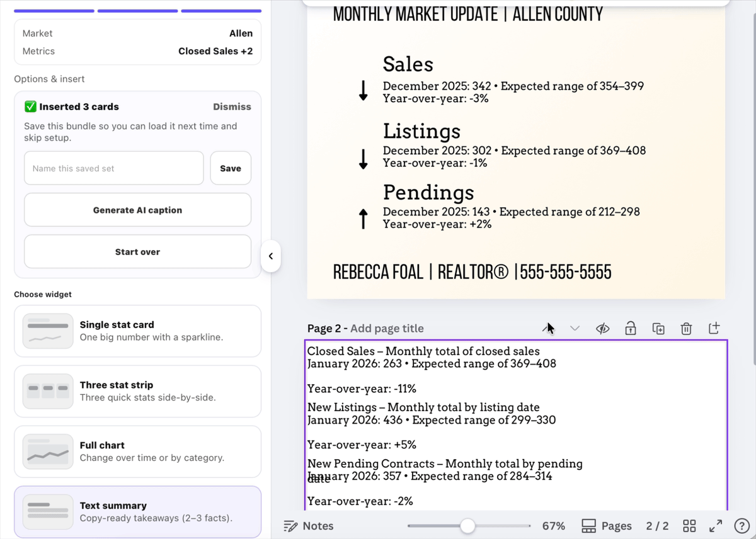
Task: Dismiss the inserted cards notice
Action: pyautogui.click(x=232, y=106)
